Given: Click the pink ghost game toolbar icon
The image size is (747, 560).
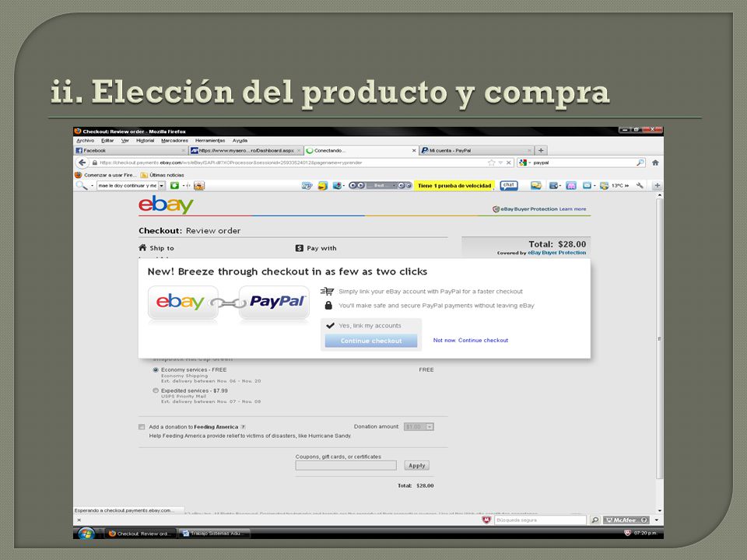Looking at the screenshot, I should (x=571, y=185).
